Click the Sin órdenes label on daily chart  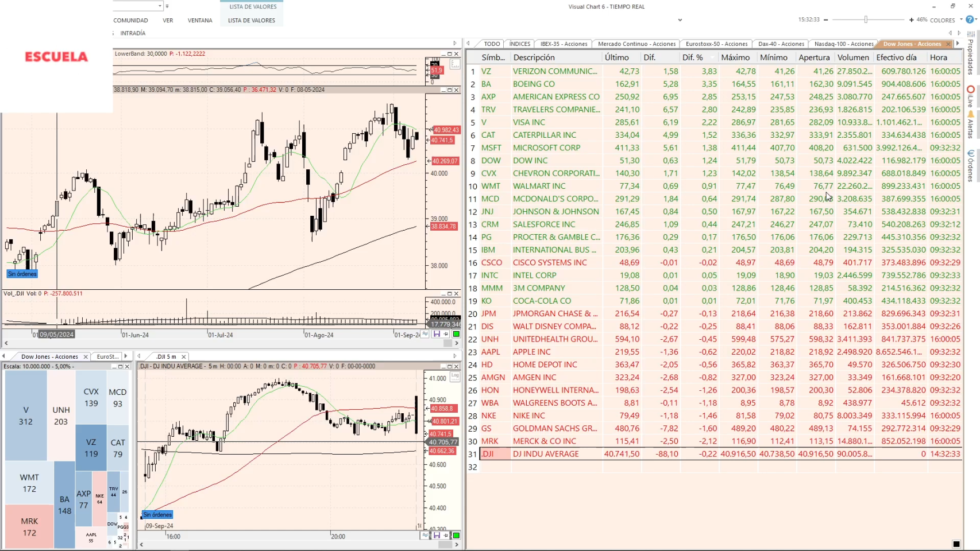tap(22, 274)
